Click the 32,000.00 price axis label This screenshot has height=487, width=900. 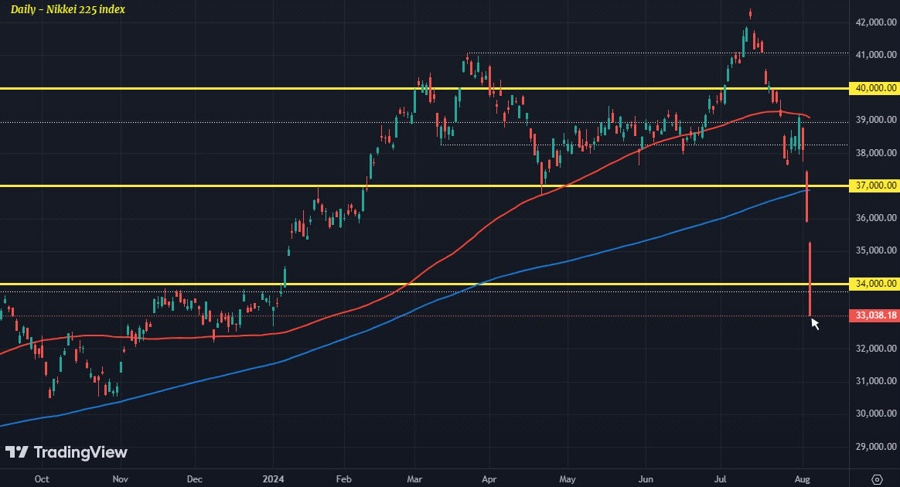(x=876, y=349)
